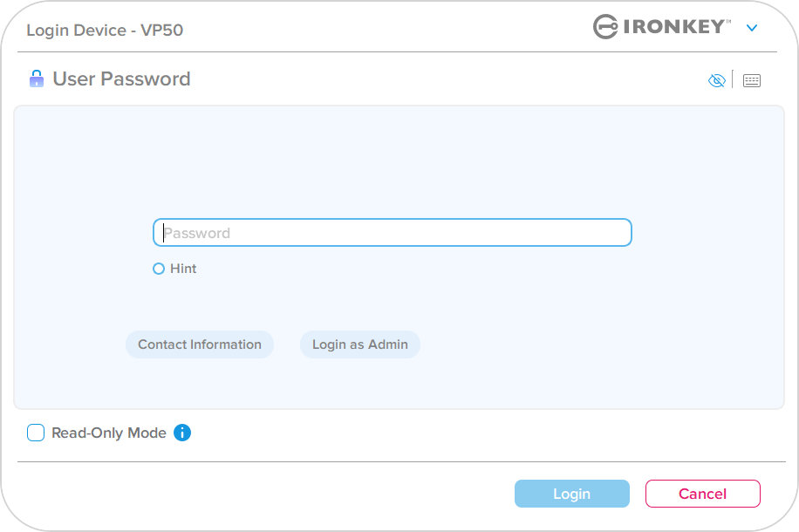Click the IronKey circular key logo
799x532 pixels.
click(605, 26)
